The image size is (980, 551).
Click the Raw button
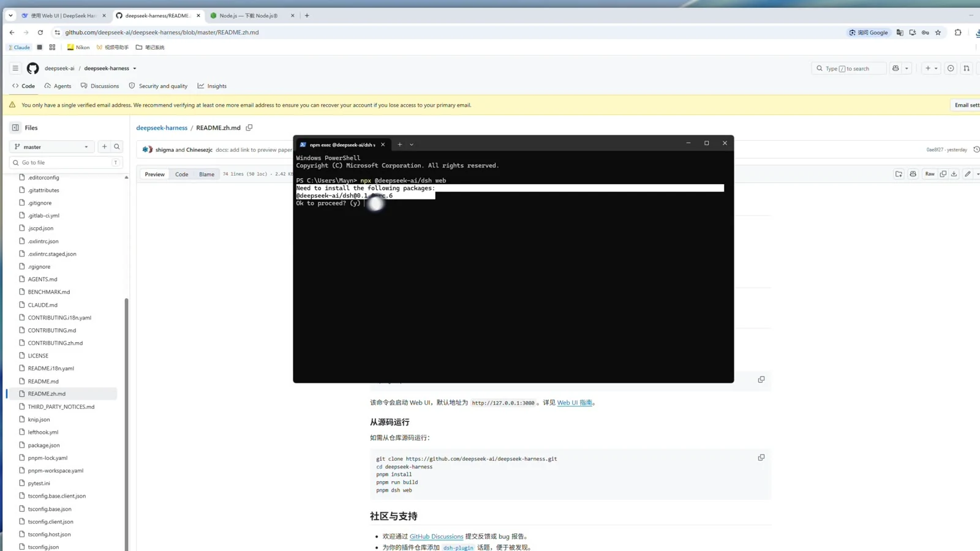[930, 174]
